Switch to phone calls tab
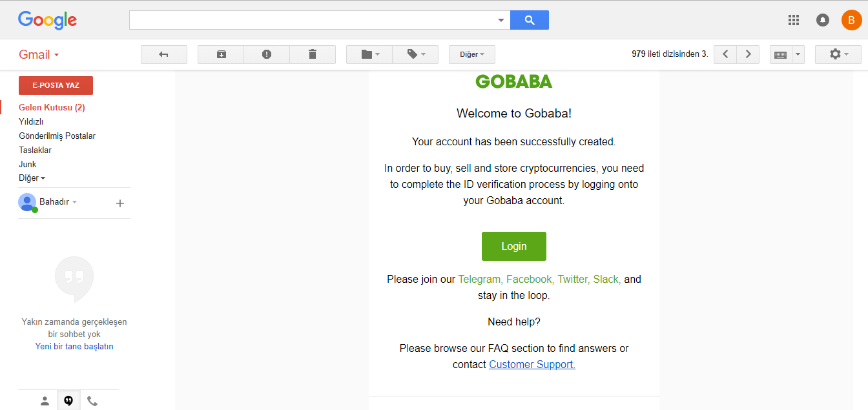The width and height of the screenshot is (868, 410). (x=92, y=401)
